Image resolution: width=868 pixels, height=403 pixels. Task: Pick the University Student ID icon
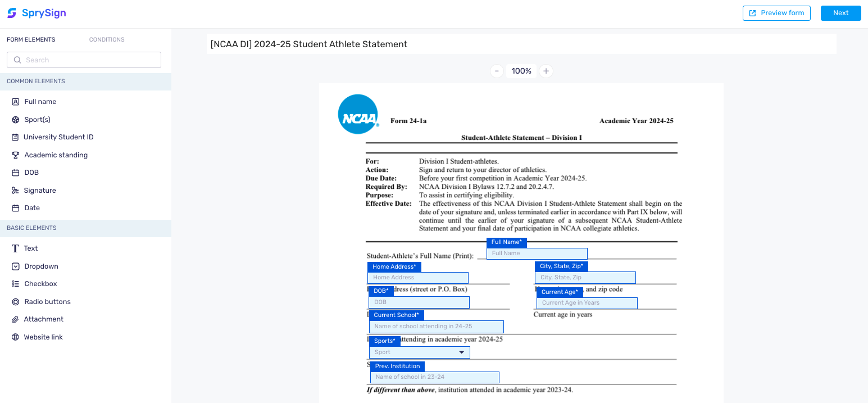pyautogui.click(x=15, y=137)
